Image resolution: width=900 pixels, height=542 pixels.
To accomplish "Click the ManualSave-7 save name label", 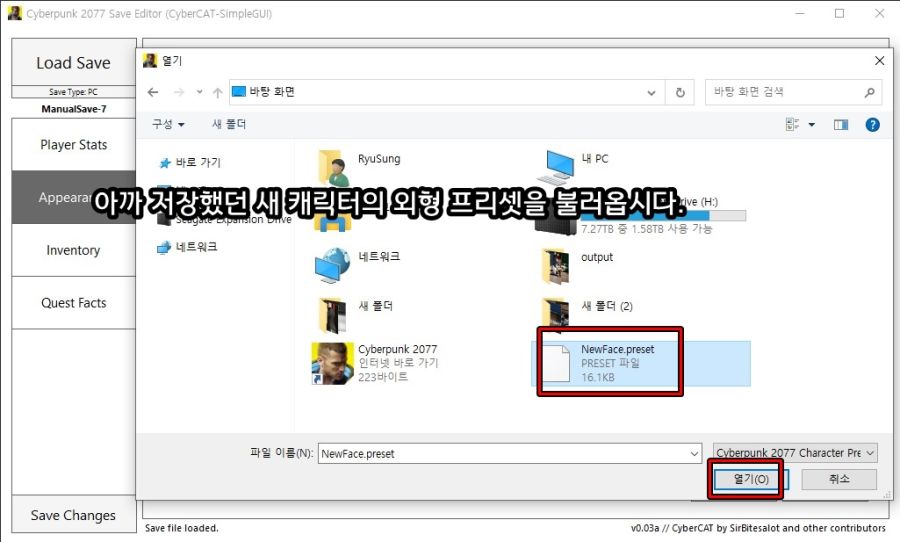I will 73,109.
